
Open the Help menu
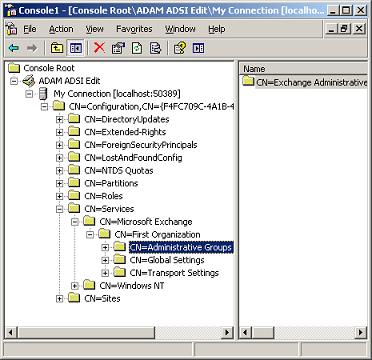click(x=217, y=29)
